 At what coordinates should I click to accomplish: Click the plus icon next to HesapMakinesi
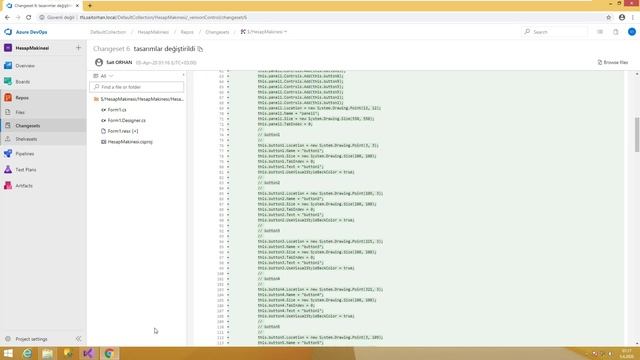[78, 48]
